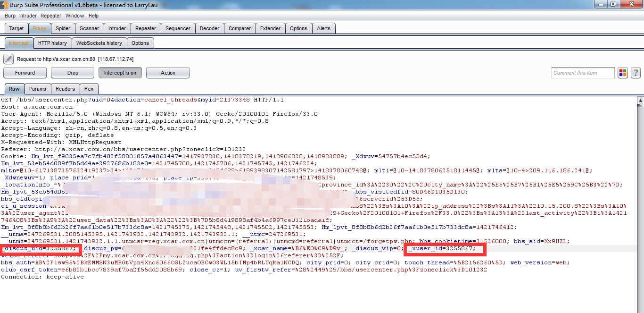Switch to the Spider tab
644x313 pixels.
point(63,28)
